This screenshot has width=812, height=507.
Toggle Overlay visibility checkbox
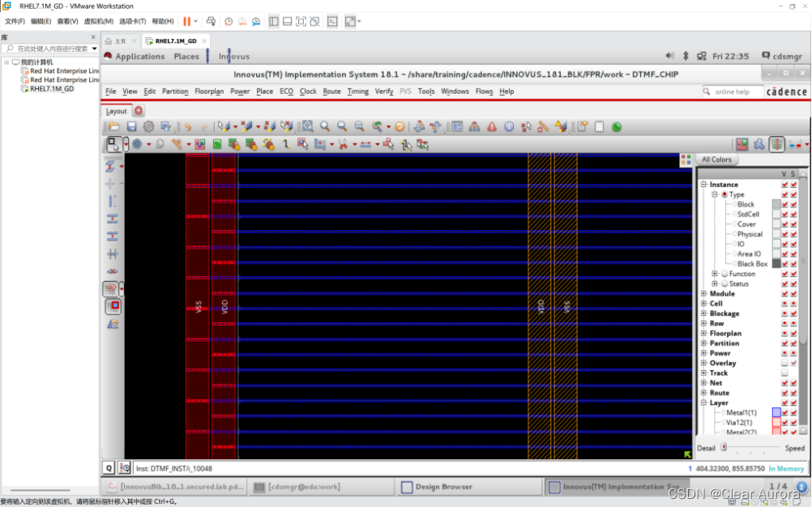click(x=784, y=363)
